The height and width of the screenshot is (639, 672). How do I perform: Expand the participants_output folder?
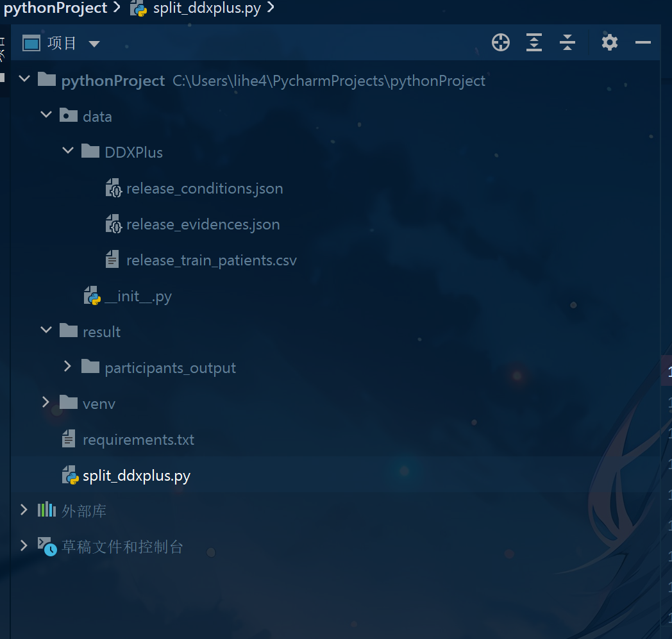[x=68, y=367]
